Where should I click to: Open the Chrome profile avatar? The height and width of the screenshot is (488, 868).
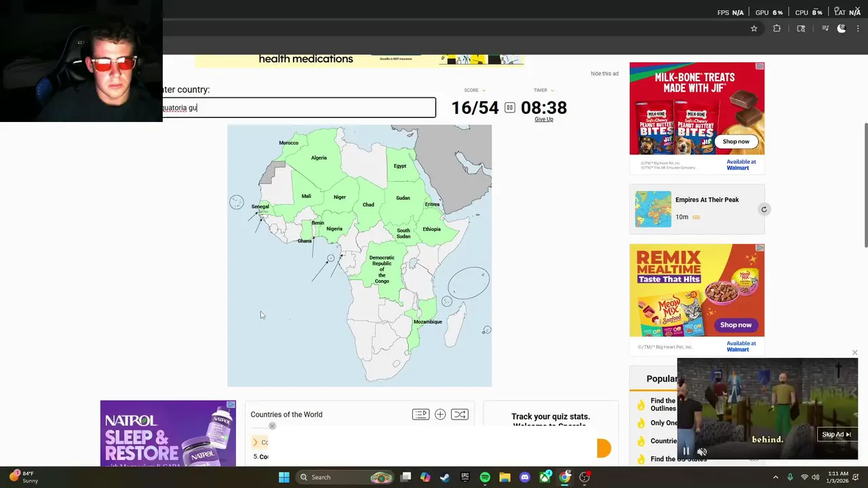[x=842, y=28]
